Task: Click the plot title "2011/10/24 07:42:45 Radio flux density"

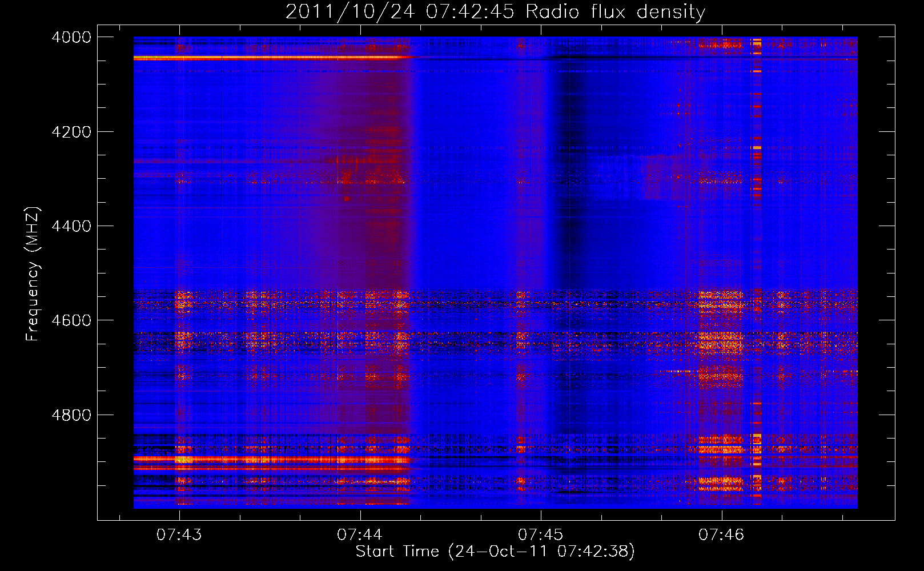Action: coord(495,11)
